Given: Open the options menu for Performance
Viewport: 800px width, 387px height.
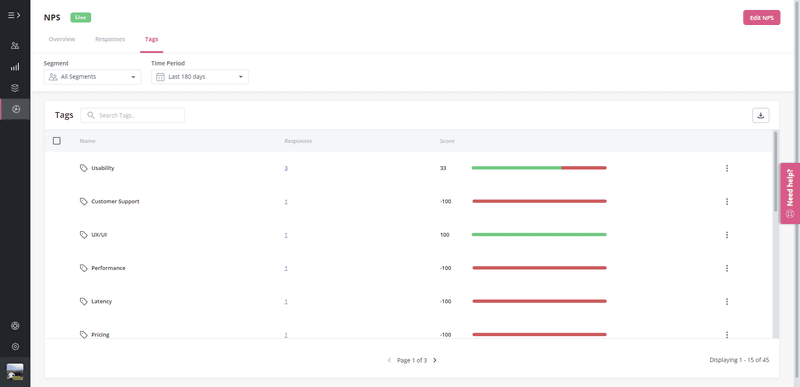Looking at the screenshot, I should [727, 268].
